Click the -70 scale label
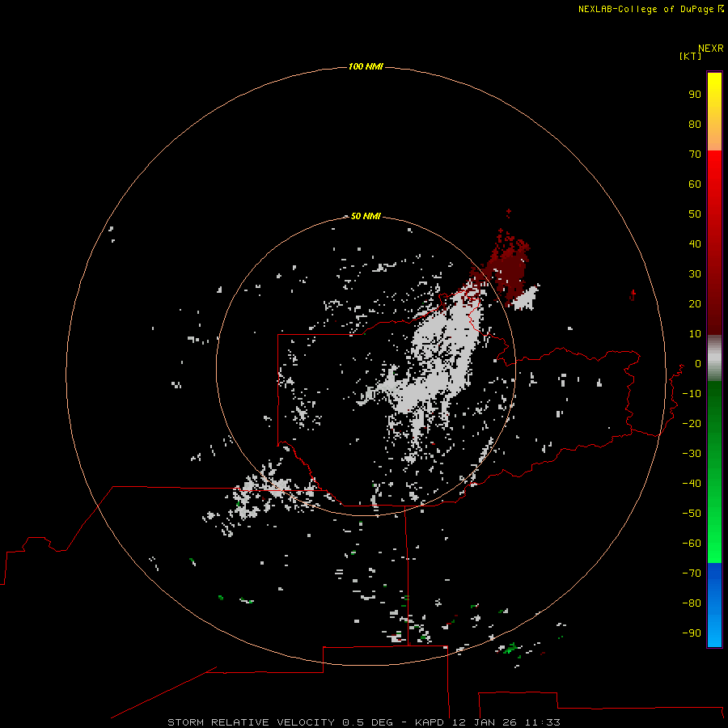 point(692,574)
